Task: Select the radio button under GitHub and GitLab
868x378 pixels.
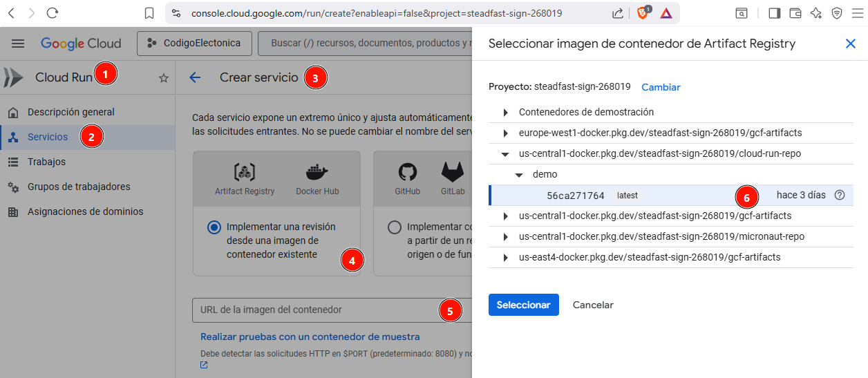Action: pos(394,227)
